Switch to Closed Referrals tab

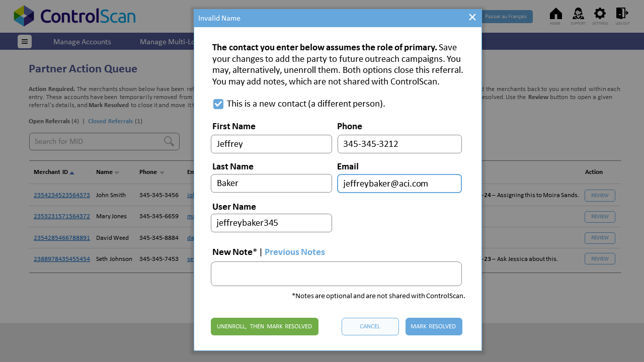[111, 121]
